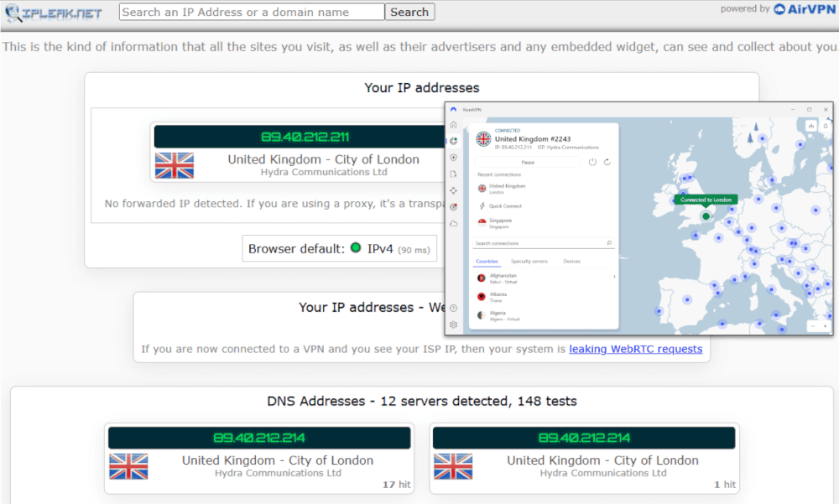Click the Algeria flag icon

482,315
